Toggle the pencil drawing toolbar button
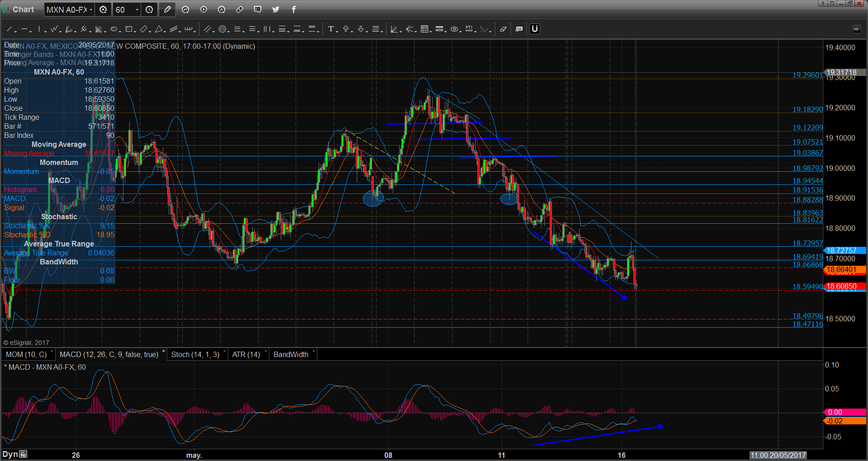The height and width of the screenshot is (461, 868). click(167, 9)
